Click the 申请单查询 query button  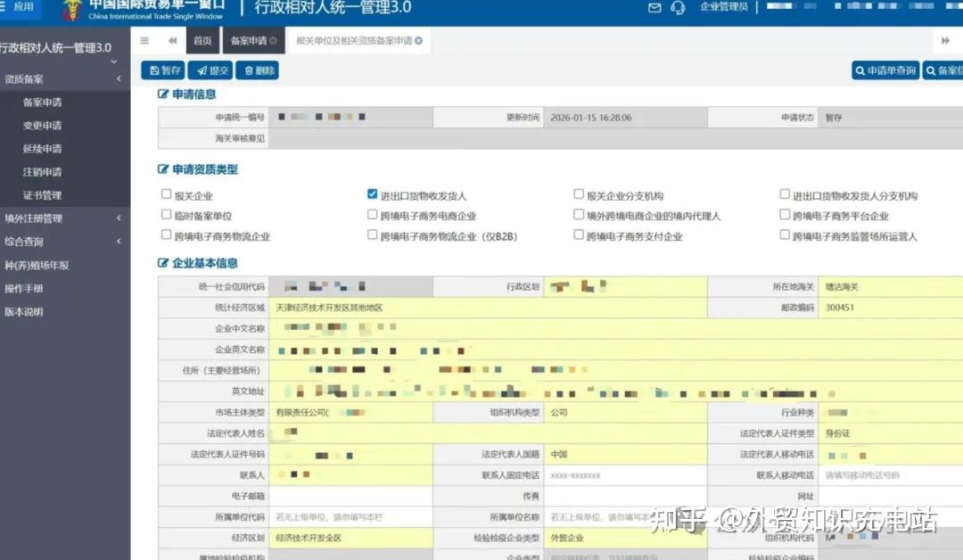[x=884, y=70]
